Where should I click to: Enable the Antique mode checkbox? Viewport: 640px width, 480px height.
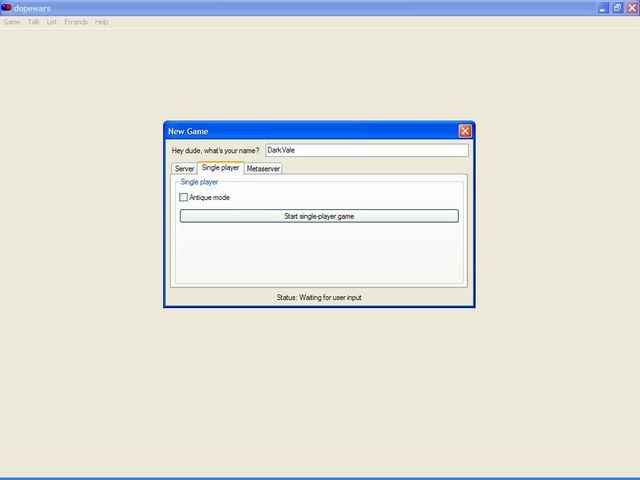(x=183, y=198)
